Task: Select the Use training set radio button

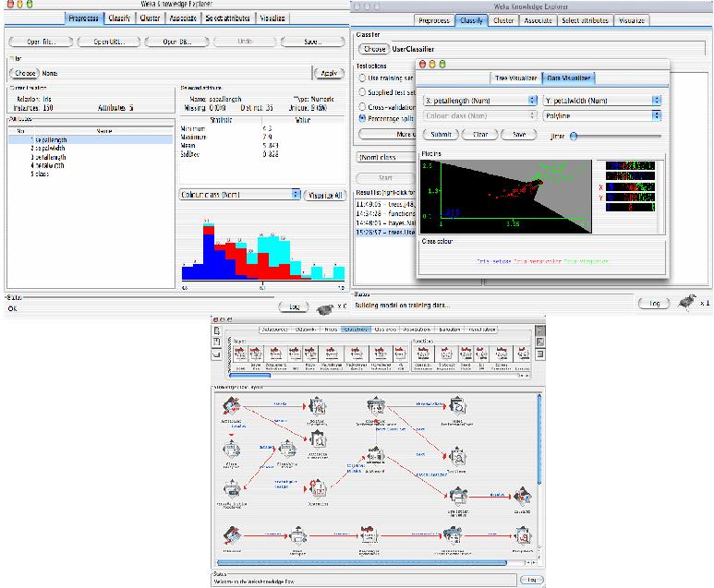Action: [362, 78]
